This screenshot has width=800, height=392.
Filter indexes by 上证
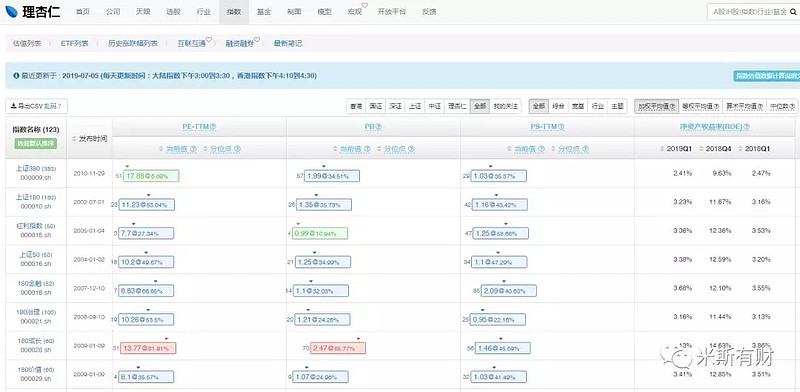415,106
